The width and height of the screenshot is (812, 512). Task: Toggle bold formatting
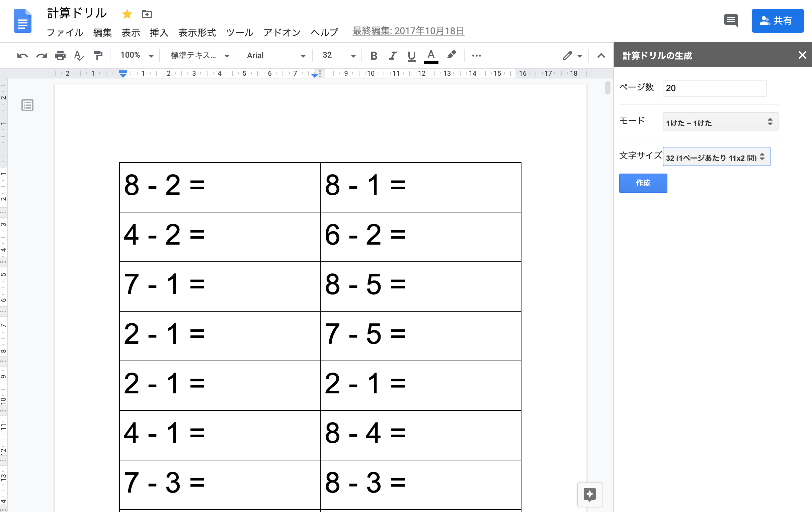373,56
